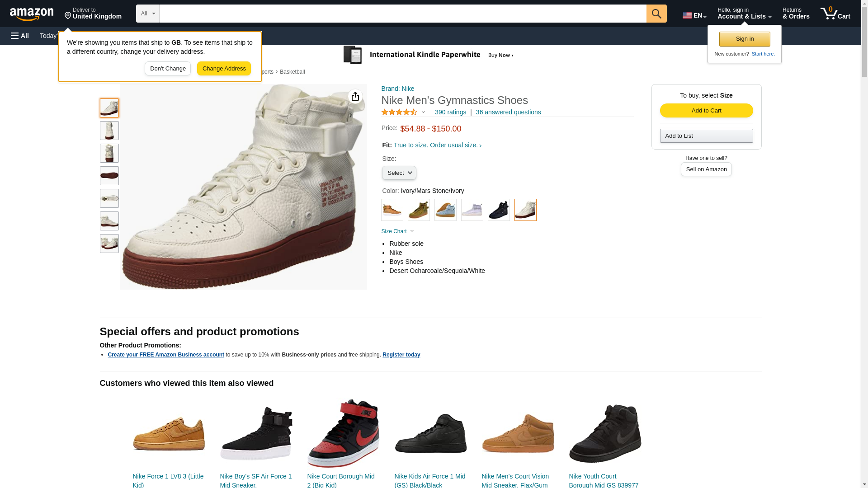This screenshot has height=488, width=868.
Task: Select the olive green shoe color swatch
Action: (419, 210)
